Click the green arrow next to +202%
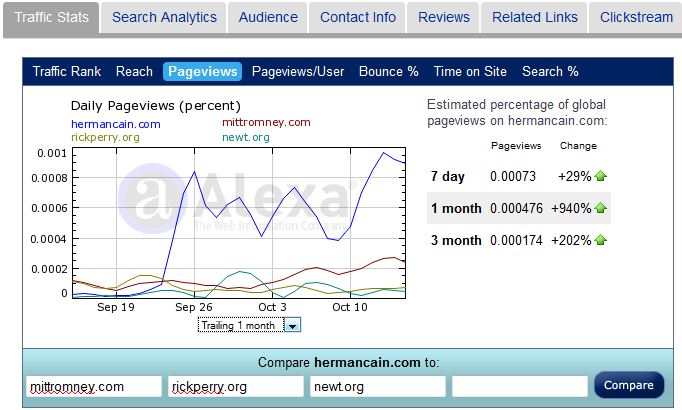The image size is (682, 410). pos(600,241)
